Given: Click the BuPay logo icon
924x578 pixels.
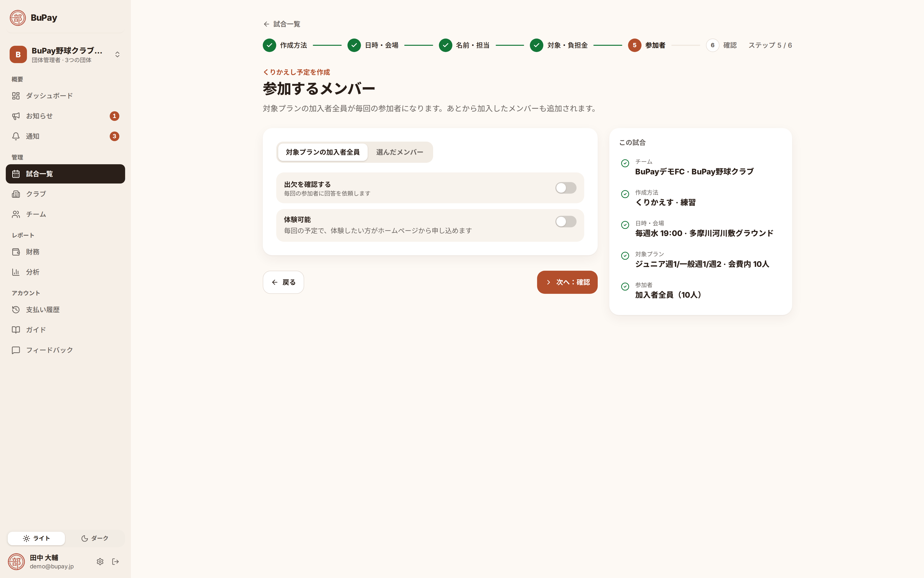Looking at the screenshot, I should point(18,18).
